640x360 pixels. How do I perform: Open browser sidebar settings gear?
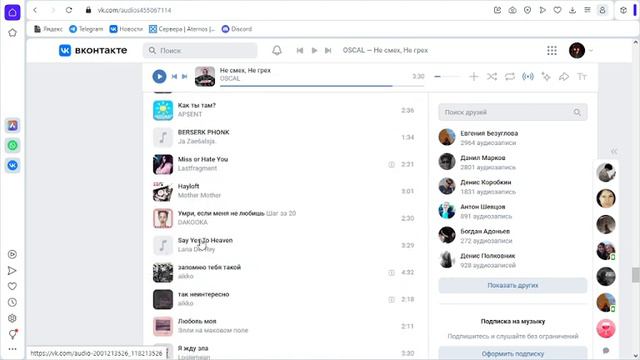12,318
